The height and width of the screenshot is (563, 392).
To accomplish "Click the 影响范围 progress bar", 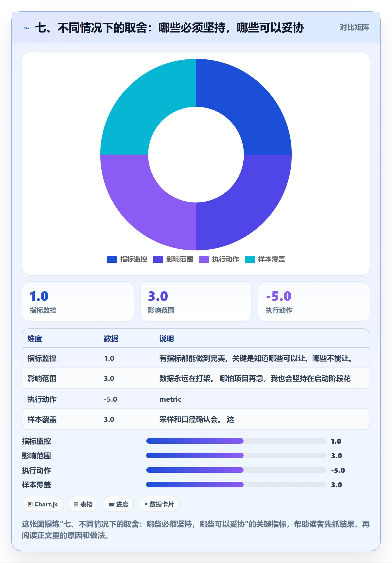I will [236, 455].
